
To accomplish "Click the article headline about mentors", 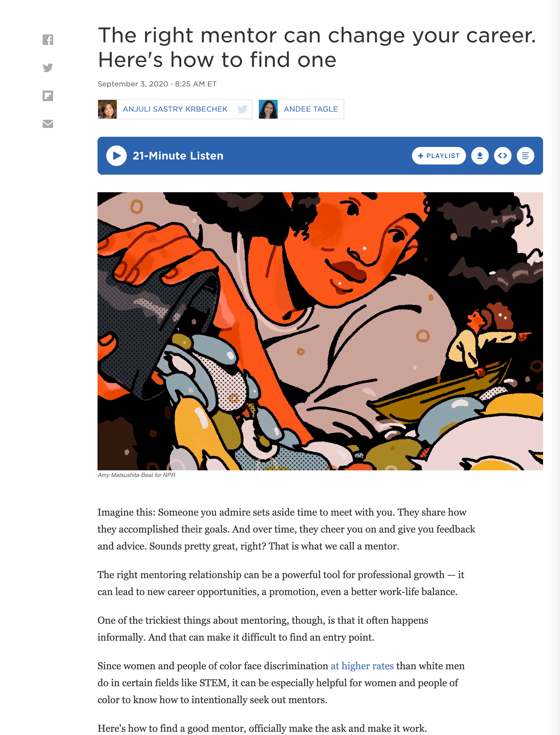I will point(317,47).
